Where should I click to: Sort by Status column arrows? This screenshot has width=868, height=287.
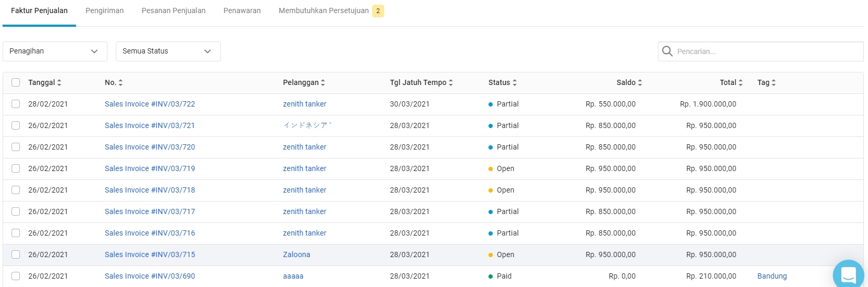pyautogui.click(x=515, y=83)
